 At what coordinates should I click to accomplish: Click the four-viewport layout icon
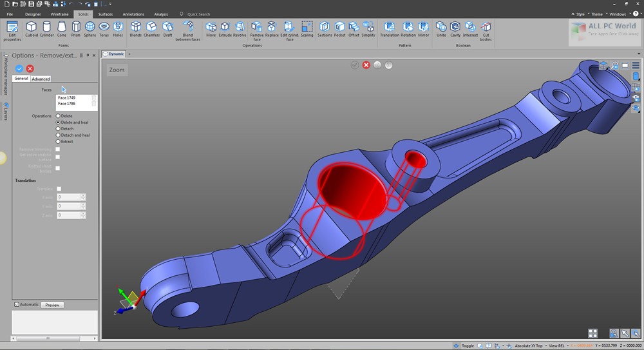click(592, 333)
